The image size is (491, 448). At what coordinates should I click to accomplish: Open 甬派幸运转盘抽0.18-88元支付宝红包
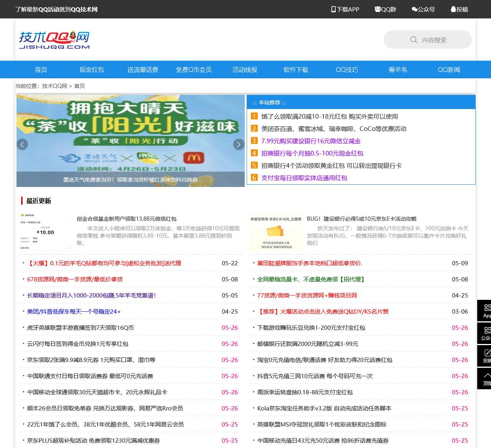(305, 392)
